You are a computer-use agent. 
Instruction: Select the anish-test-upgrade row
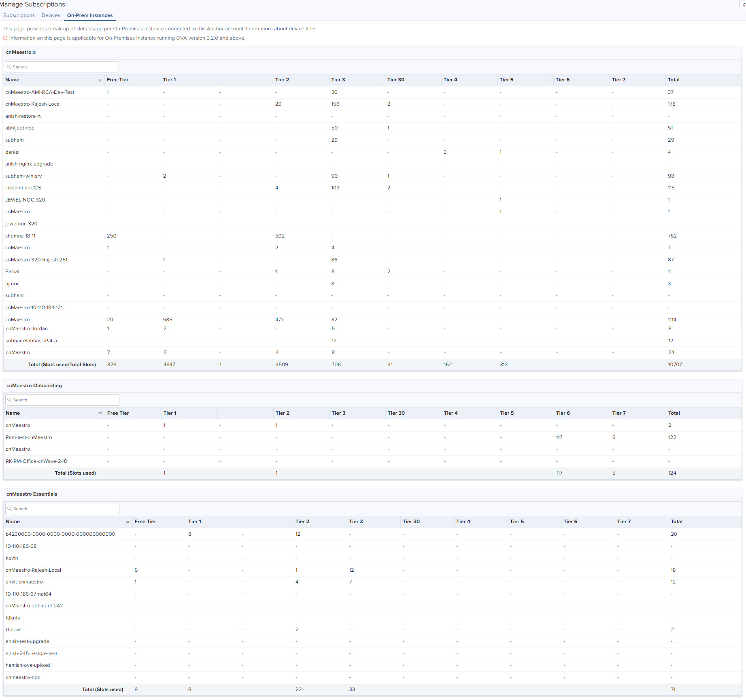tap(372, 641)
